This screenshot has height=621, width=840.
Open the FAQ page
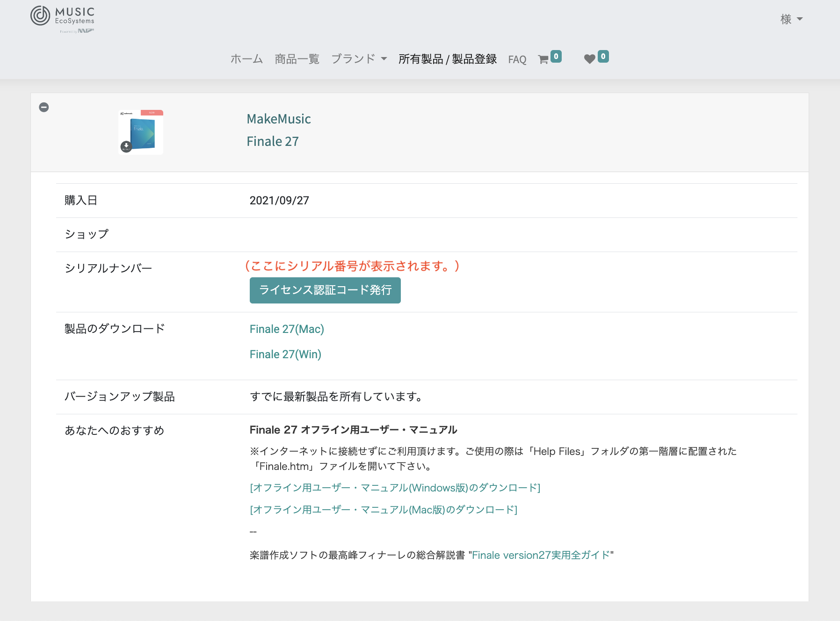517,59
